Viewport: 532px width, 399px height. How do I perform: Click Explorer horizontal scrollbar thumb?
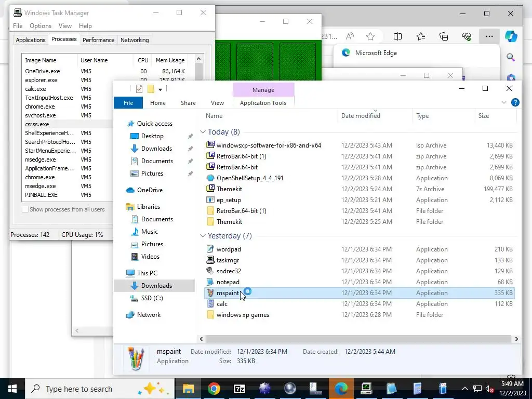[358, 339]
